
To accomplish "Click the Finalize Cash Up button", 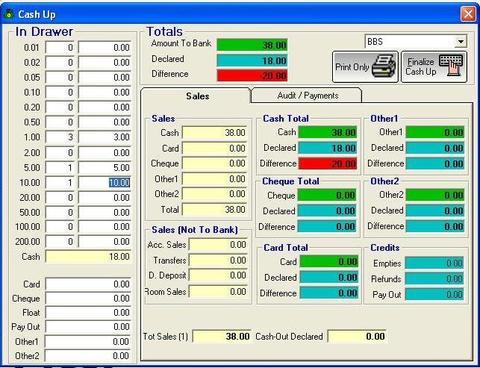I will pyautogui.click(x=434, y=67).
